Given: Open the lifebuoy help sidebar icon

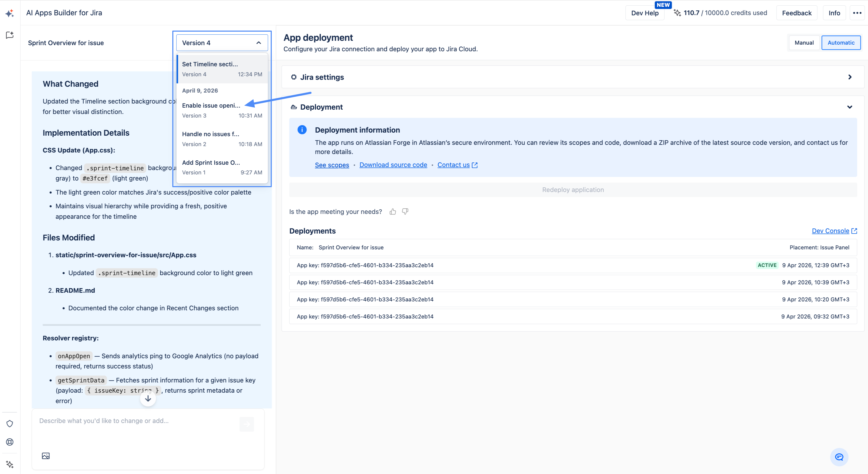Looking at the screenshot, I should (10, 442).
